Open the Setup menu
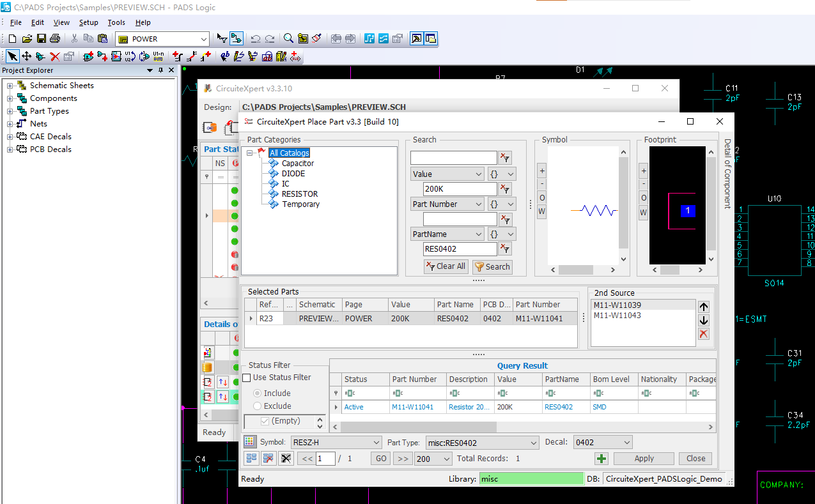The image size is (815, 504). pos(89,22)
